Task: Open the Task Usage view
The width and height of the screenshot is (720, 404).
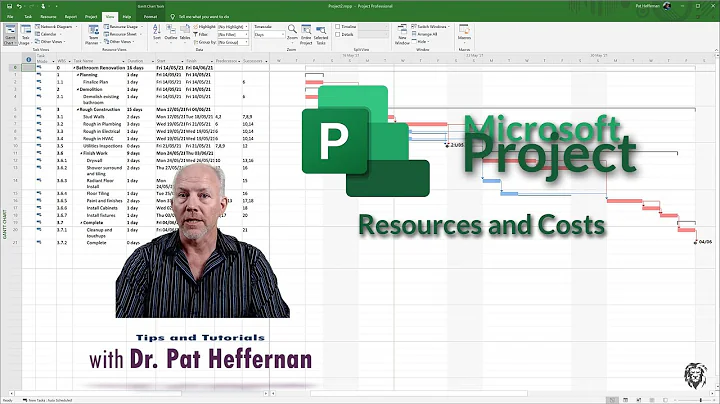Action: [x=26, y=35]
